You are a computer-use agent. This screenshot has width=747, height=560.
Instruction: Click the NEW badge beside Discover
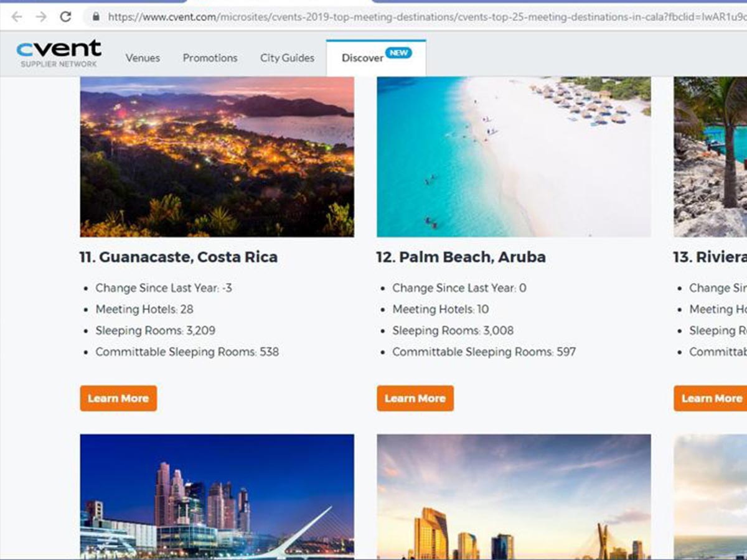coord(398,53)
